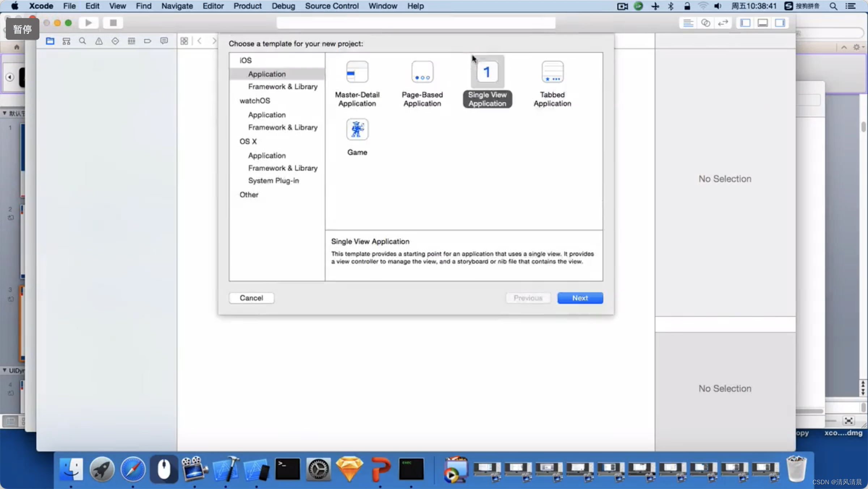The image size is (868, 489).
Task: Click the Cancel button
Action: pos(251,298)
